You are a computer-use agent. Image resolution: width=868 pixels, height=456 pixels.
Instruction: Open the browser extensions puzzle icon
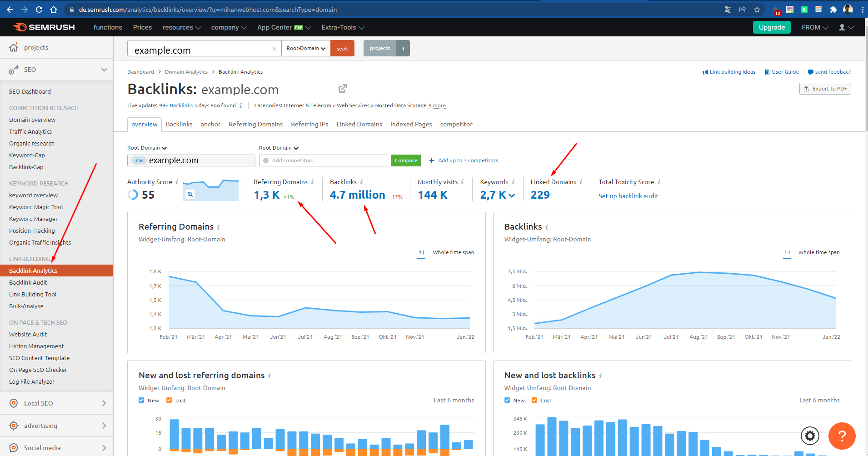[x=833, y=10]
